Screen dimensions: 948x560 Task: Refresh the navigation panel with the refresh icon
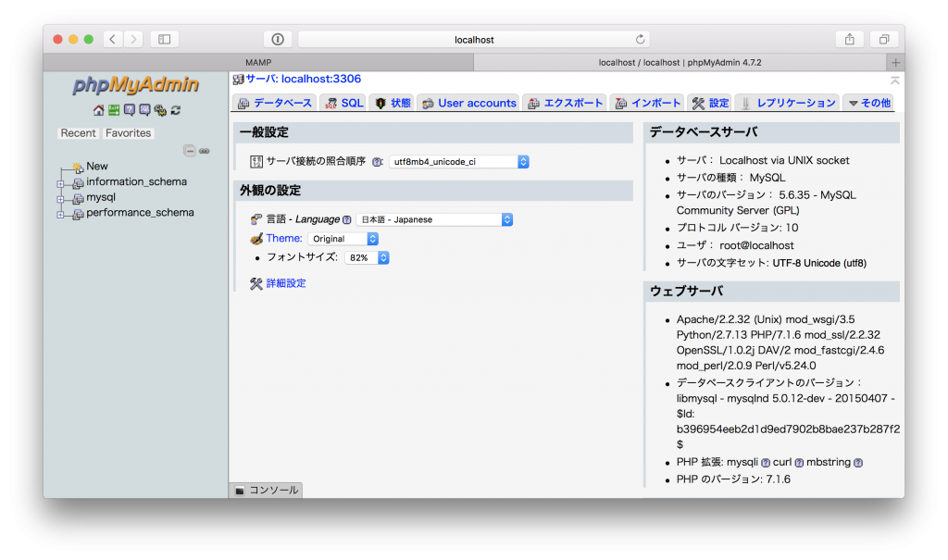coord(176,110)
